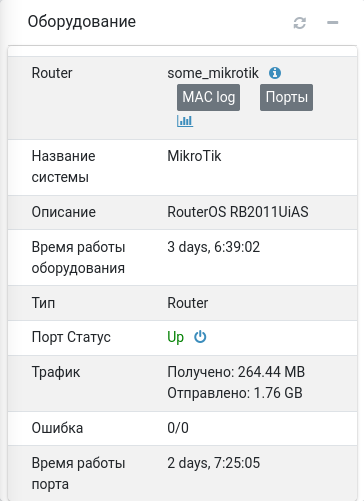Click the green Up port status

[175, 337]
